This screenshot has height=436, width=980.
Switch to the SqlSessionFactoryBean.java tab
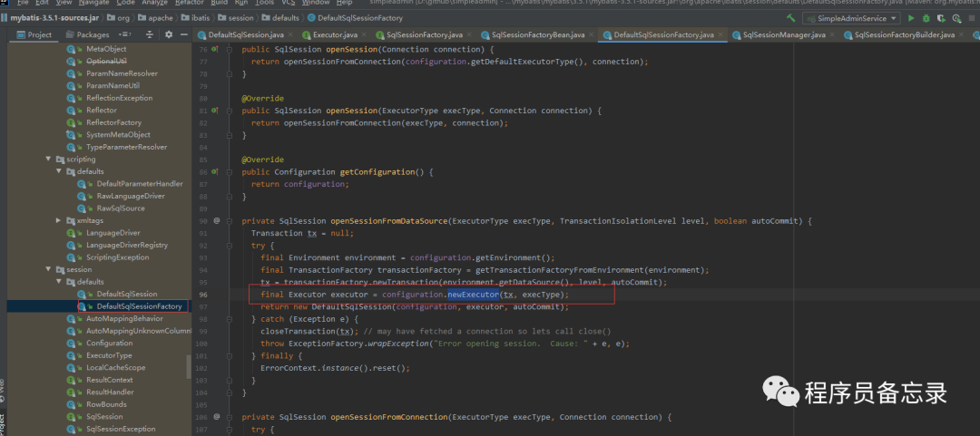(537, 35)
